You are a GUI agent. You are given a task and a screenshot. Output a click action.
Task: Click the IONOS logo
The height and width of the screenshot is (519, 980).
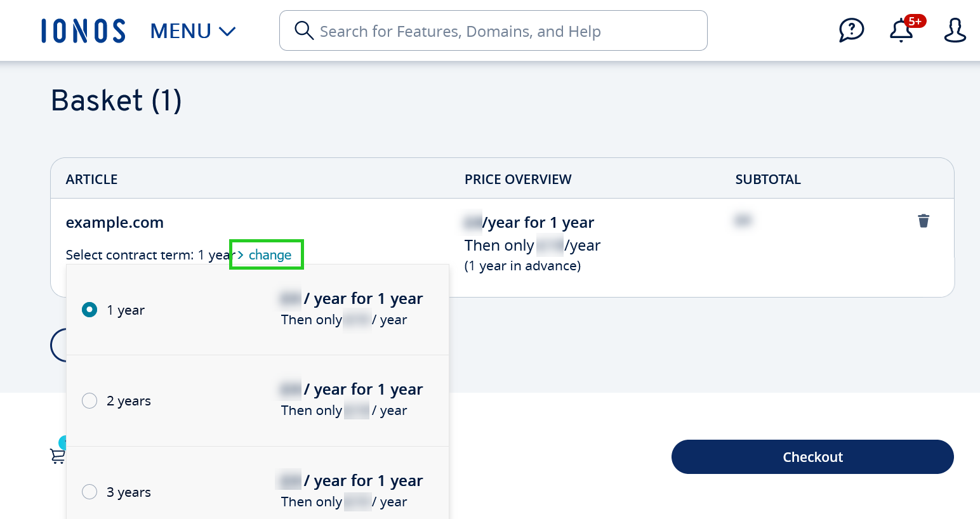[83, 31]
